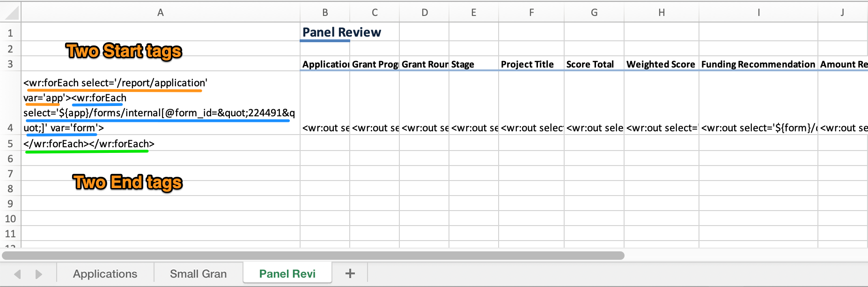This screenshot has width=868, height=287.
Task: Select row 1 header
Action: 10,33
